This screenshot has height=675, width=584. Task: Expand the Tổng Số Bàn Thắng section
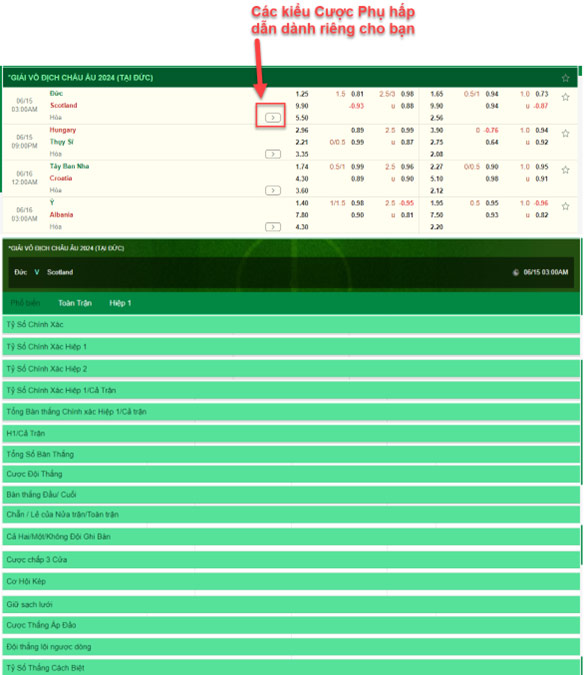(x=291, y=454)
